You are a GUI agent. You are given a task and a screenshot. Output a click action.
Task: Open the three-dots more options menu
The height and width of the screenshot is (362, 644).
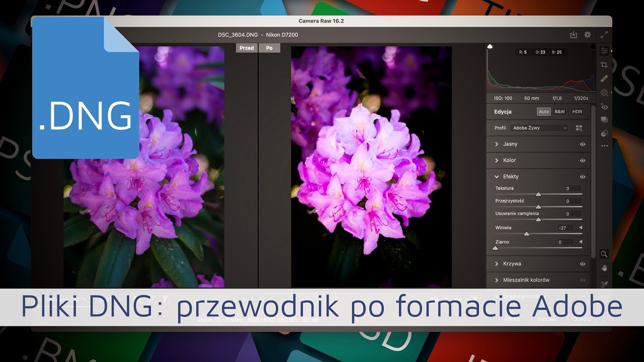coord(604,146)
